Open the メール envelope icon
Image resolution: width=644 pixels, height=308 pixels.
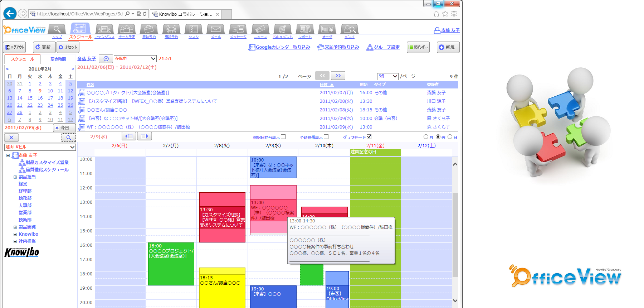pyautogui.click(x=216, y=29)
